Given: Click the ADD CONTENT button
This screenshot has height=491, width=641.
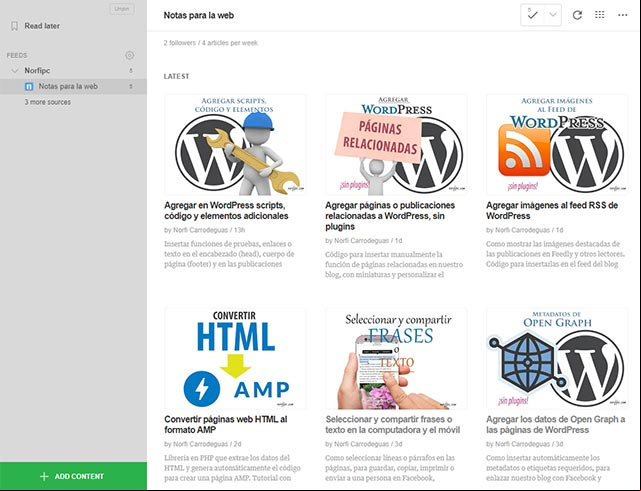Looking at the screenshot, I should pos(73,476).
